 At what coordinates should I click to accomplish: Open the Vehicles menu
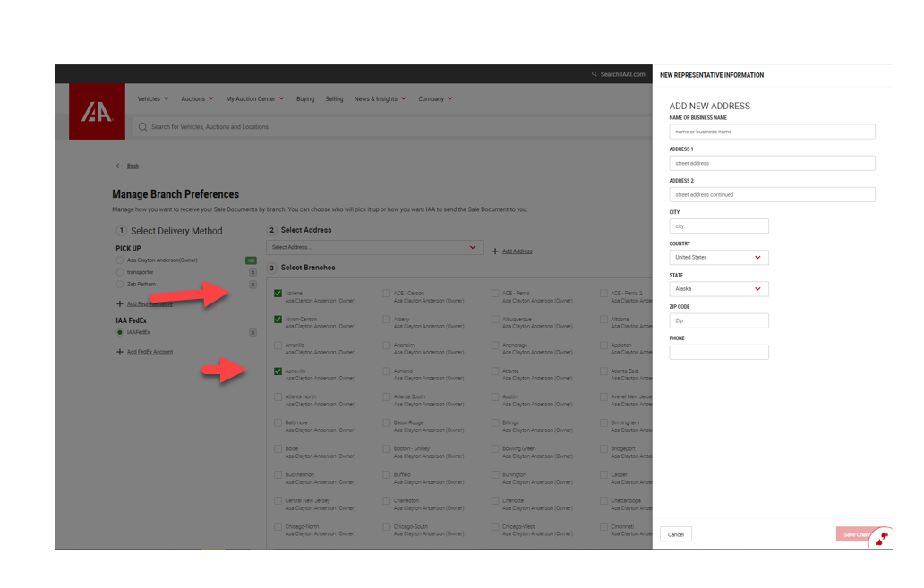(153, 99)
